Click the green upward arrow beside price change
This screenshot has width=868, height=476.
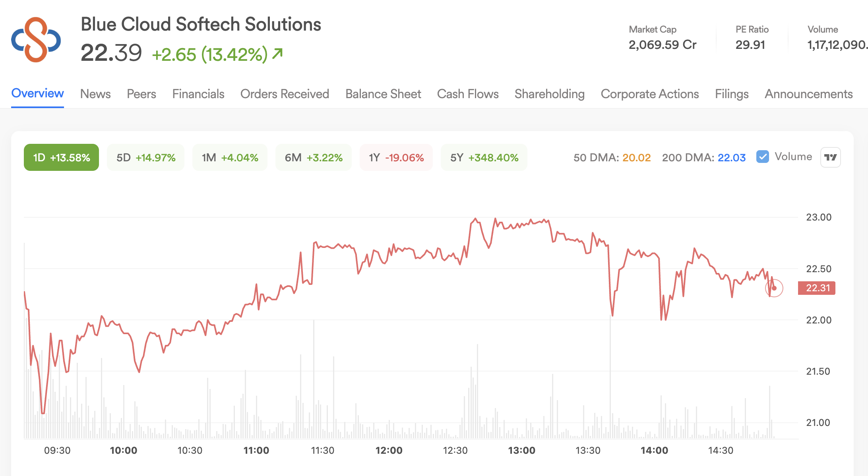(277, 54)
